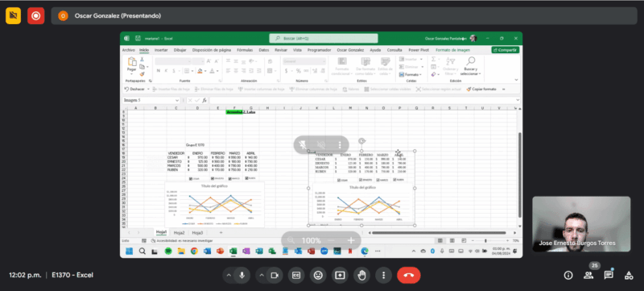This screenshot has width=644, height=291.
Task: Open the emoji reactions button
Action: pyautogui.click(x=318, y=276)
